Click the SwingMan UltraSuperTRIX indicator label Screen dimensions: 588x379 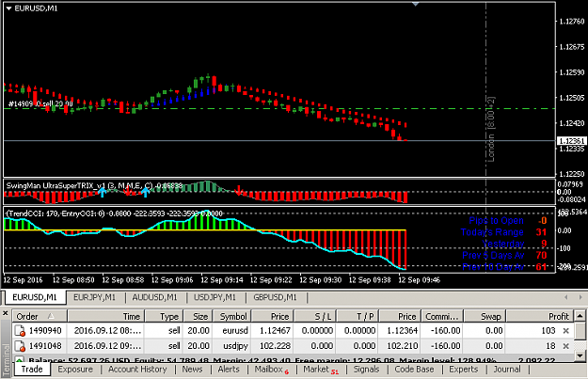coord(94,185)
